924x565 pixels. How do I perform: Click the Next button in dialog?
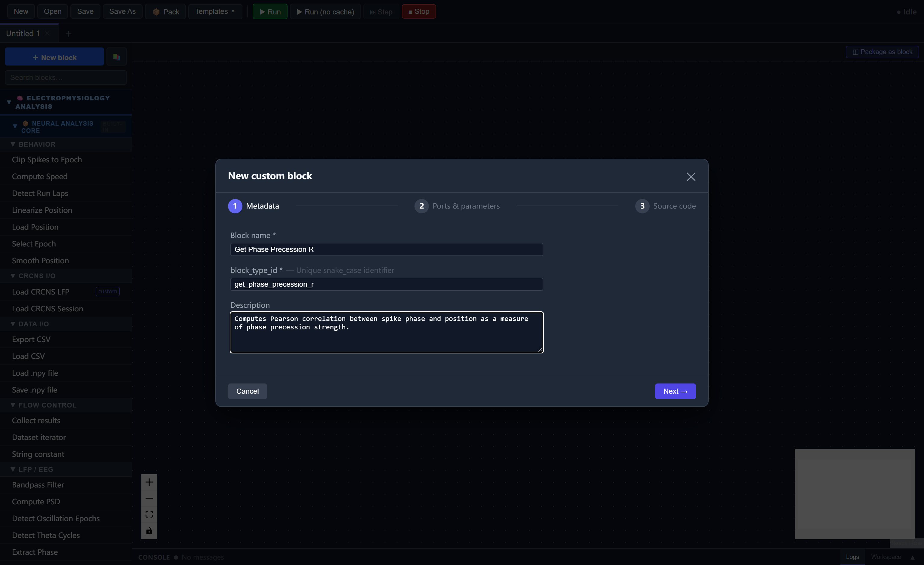pos(675,391)
